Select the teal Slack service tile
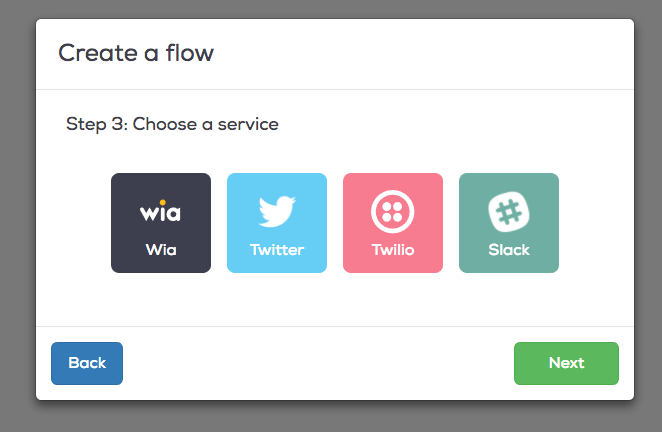The image size is (662, 432). [509, 223]
